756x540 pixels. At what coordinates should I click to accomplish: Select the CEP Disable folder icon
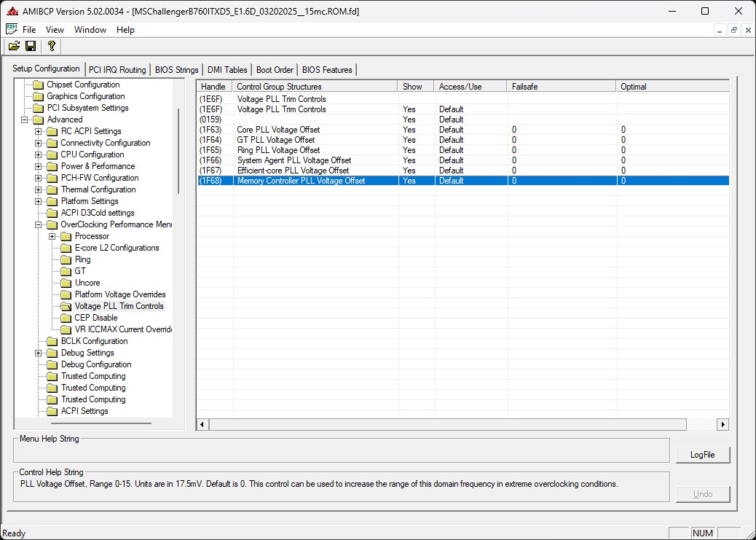tap(66, 318)
